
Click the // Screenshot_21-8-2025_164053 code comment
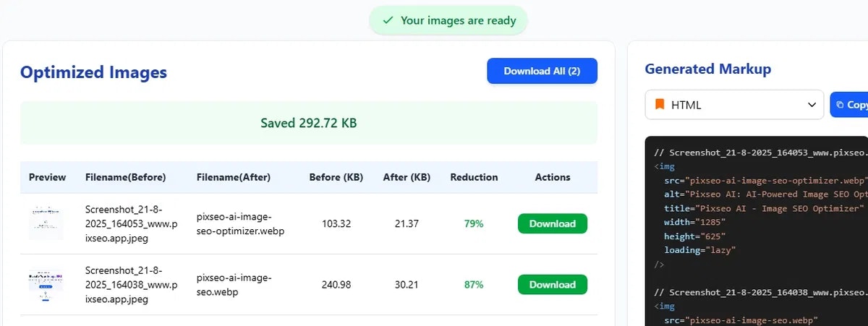(x=760, y=153)
